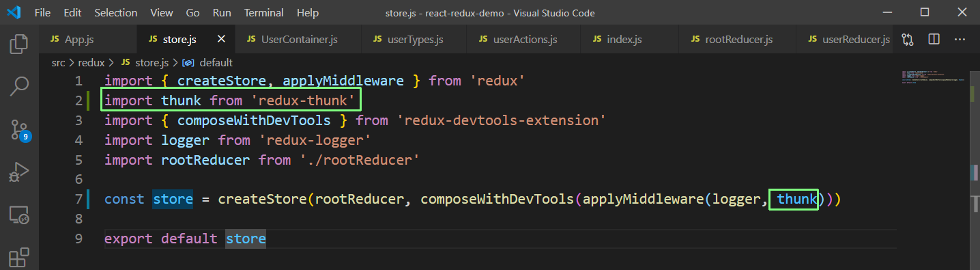The image size is (980, 270).
Task: Click the Visual Studio Code logo icon
Action: 14,13
